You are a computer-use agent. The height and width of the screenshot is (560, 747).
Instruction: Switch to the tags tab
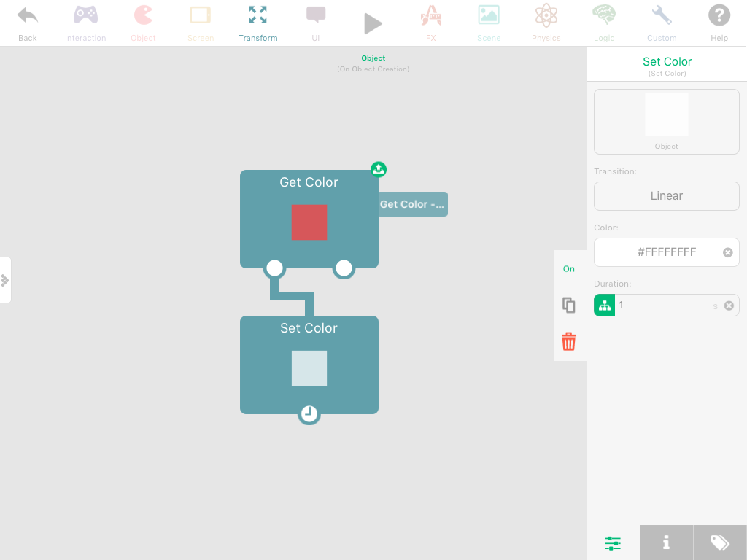(719, 542)
